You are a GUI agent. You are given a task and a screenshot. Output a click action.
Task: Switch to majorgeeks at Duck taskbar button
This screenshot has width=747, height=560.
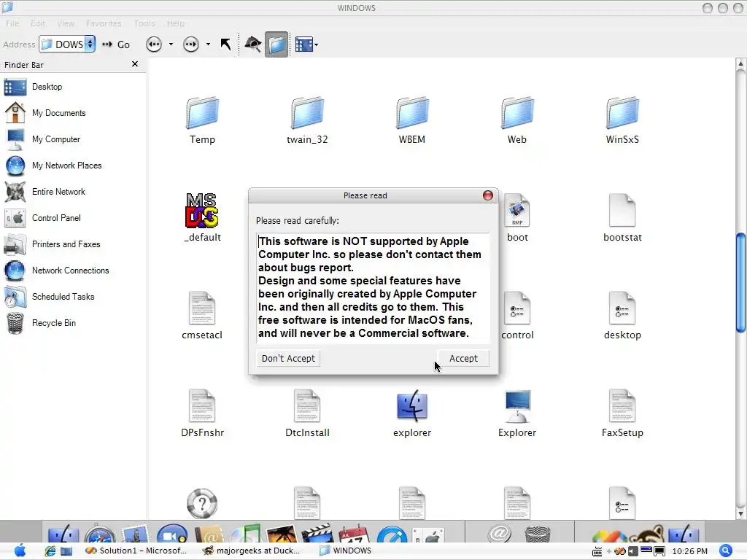pos(252,551)
